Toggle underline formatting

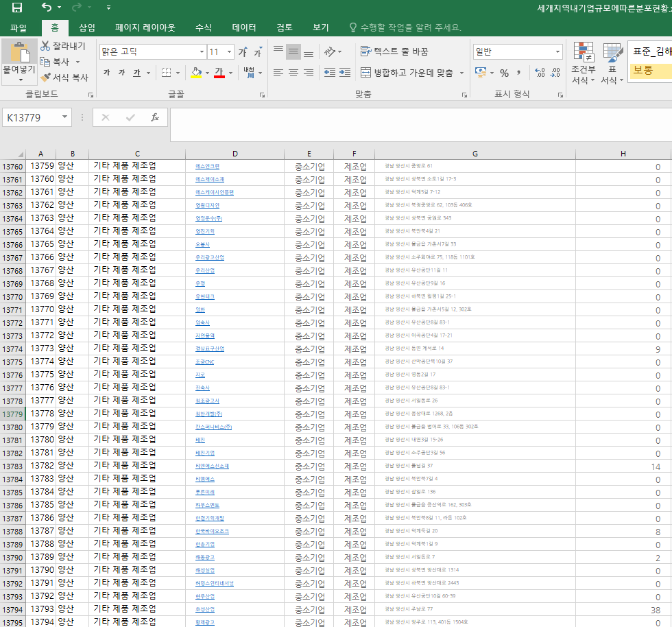click(136, 73)
